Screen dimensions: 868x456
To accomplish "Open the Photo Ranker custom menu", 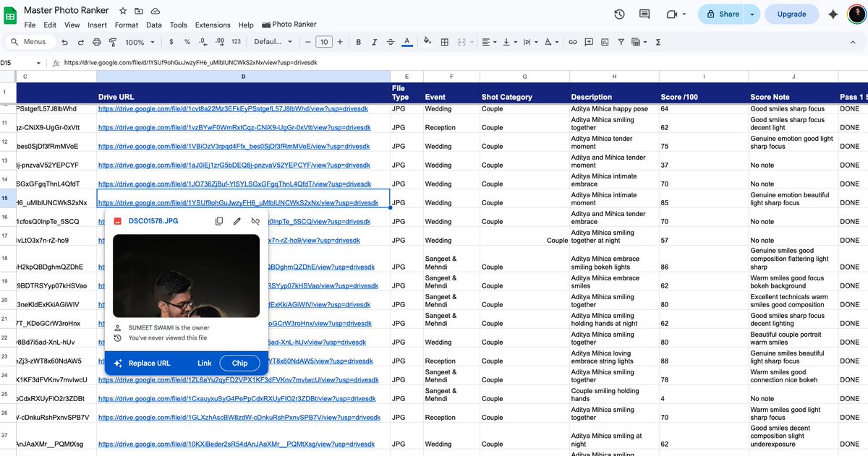I will (x=289, y=25).
